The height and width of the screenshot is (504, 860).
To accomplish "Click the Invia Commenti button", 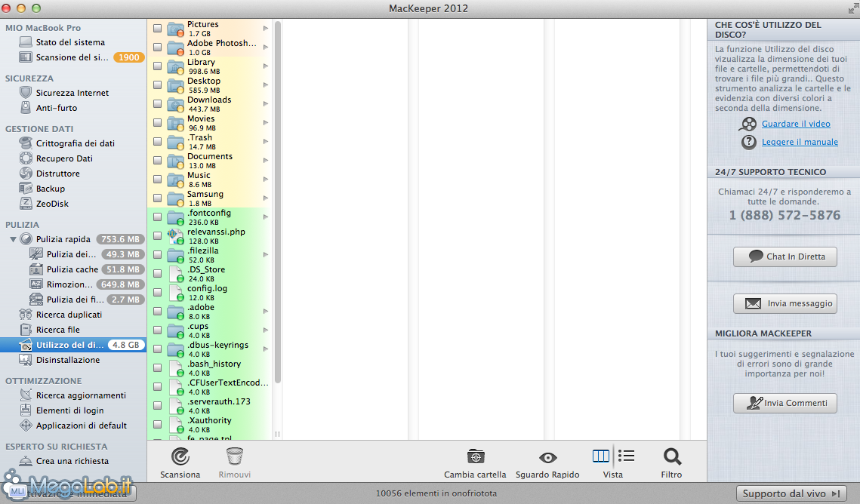I will (784, 403).
